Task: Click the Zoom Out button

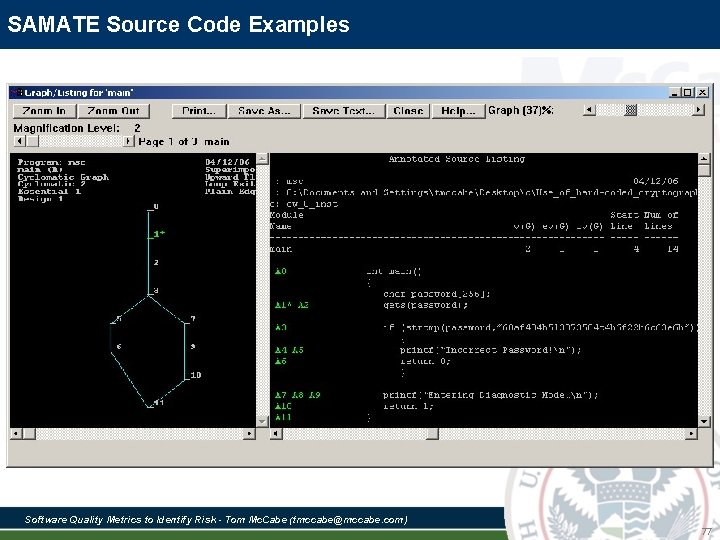Action: [113, 111]
